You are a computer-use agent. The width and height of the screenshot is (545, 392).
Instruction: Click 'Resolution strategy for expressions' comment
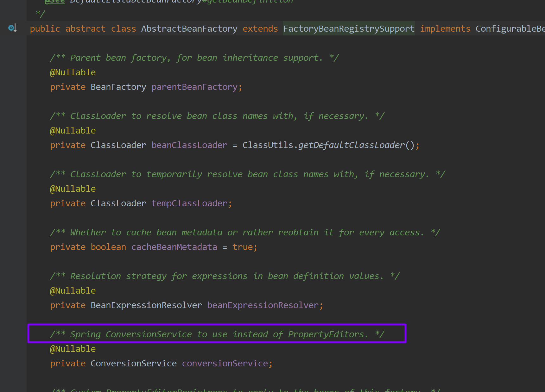(225, 276)
